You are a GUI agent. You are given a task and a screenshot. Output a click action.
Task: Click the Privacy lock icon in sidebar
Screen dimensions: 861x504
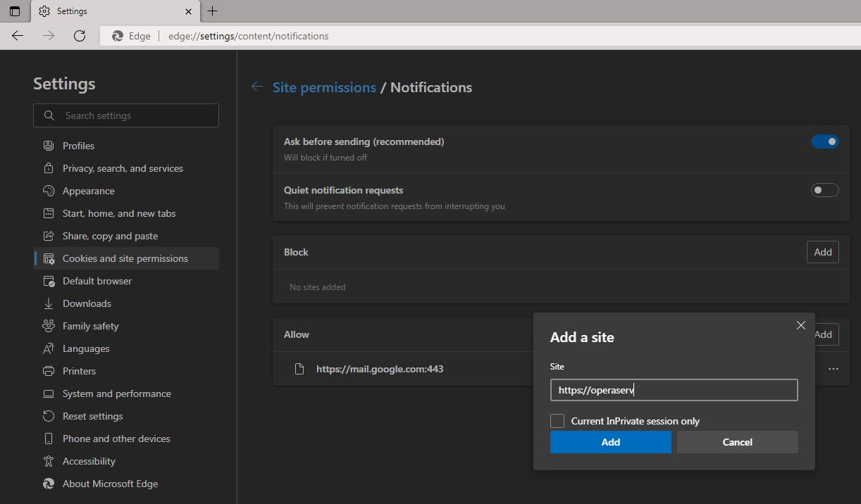49,168
